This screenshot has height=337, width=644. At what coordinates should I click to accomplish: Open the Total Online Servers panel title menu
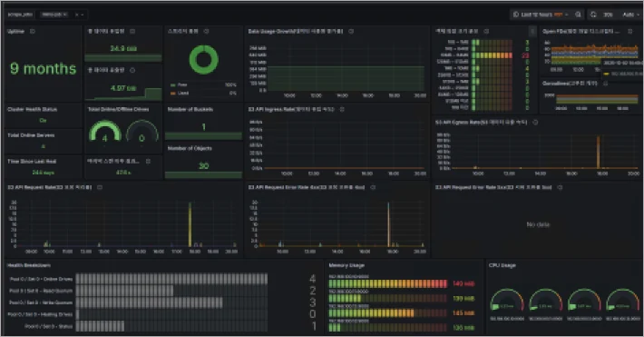pyautogui.click(x=31, y=135)
